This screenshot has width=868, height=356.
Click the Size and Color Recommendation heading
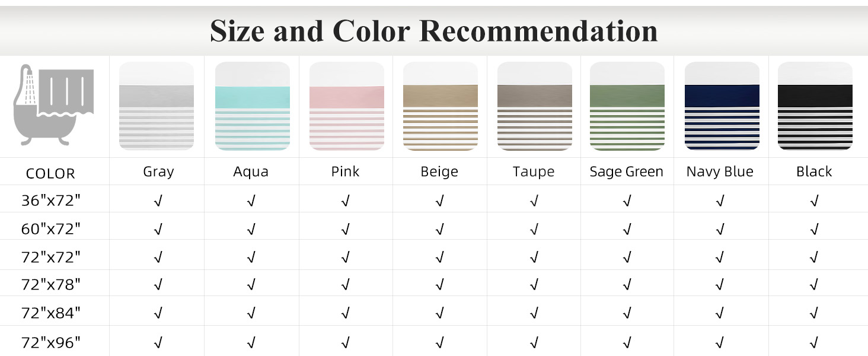(x=434, y=31)
